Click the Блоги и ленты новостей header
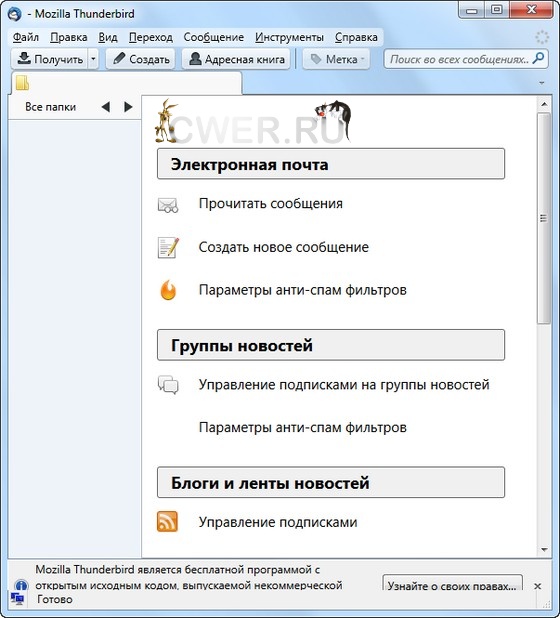Viewport: 560px width, 618px height. (331, 482)
